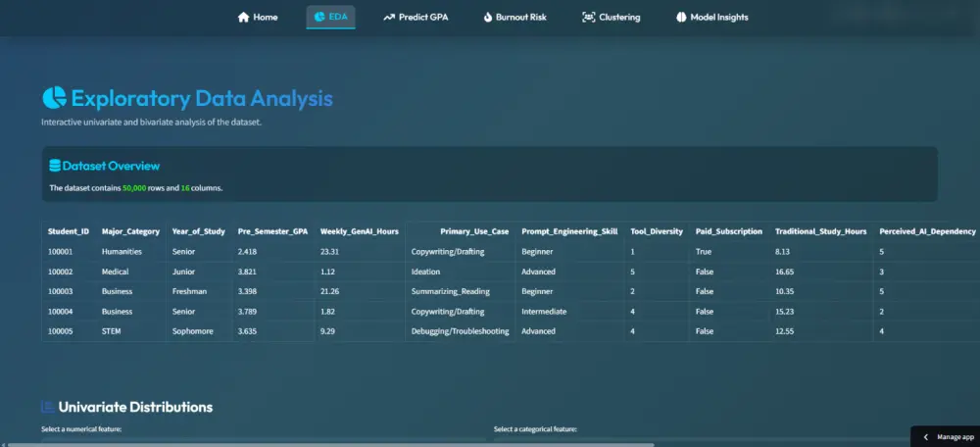Click the Student_ID cell 100001
The image size is (980, 447).
click(69, 251)
